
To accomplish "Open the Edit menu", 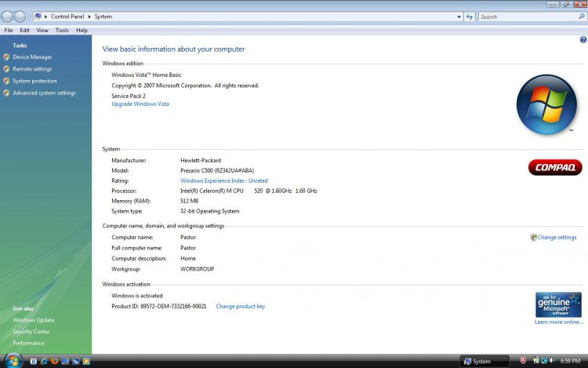I will tap(25, 31).
